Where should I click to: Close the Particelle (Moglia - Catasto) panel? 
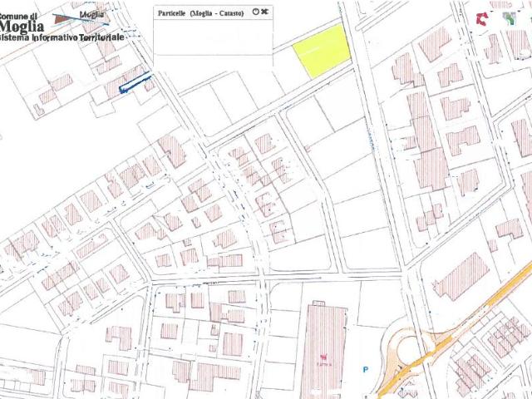click(264, 12)
